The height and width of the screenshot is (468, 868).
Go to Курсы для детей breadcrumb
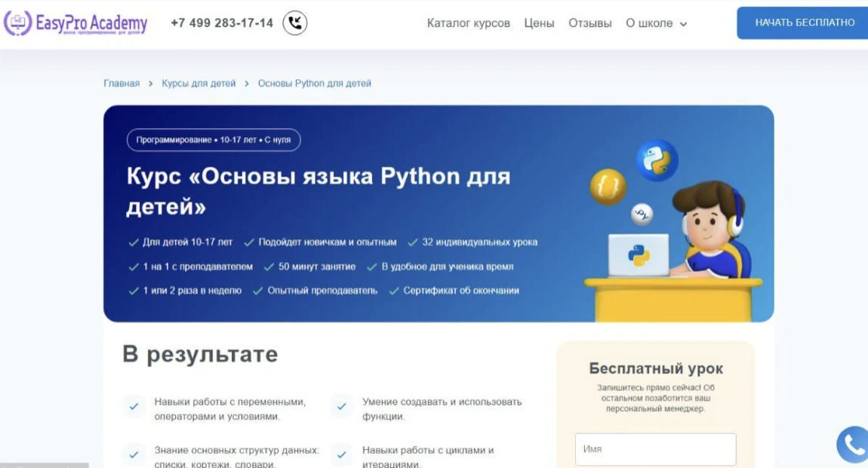click(x=199, y=84)
